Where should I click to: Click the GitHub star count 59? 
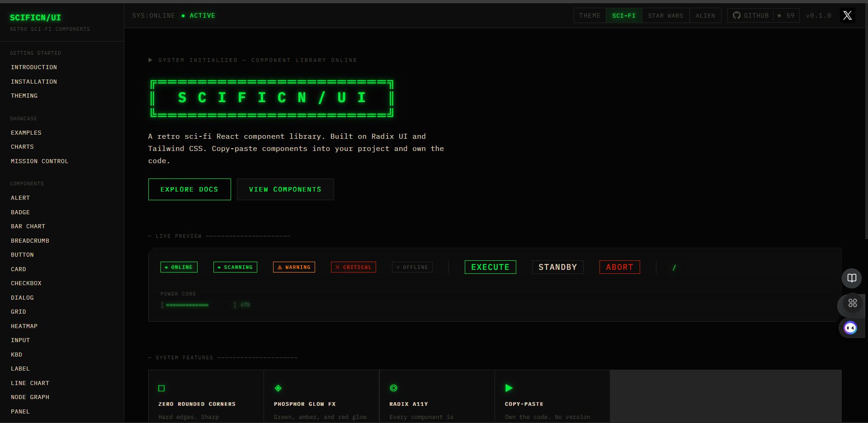[786, 15]
